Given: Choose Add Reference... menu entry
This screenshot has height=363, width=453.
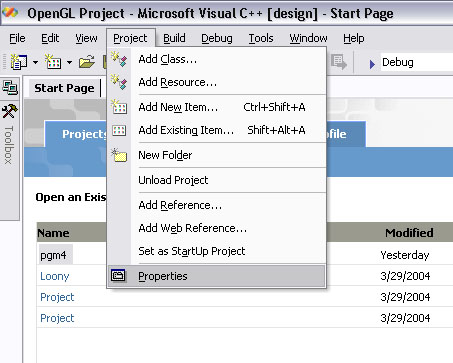Looking at the screenshot, I should (x=217, y=205).
